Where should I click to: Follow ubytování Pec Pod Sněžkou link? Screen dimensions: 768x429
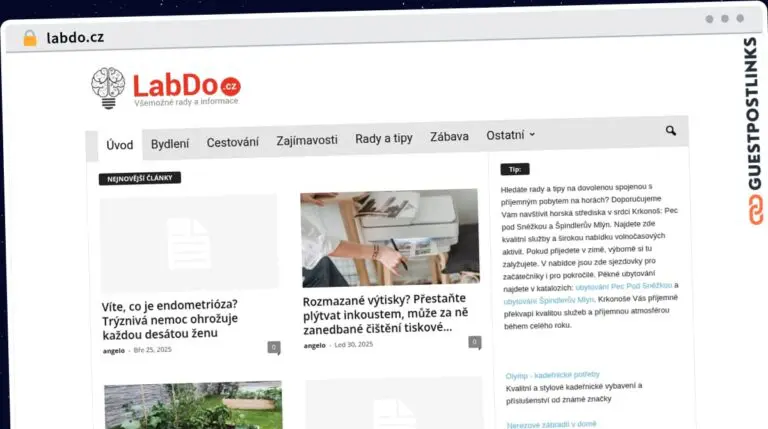[625, 285]
